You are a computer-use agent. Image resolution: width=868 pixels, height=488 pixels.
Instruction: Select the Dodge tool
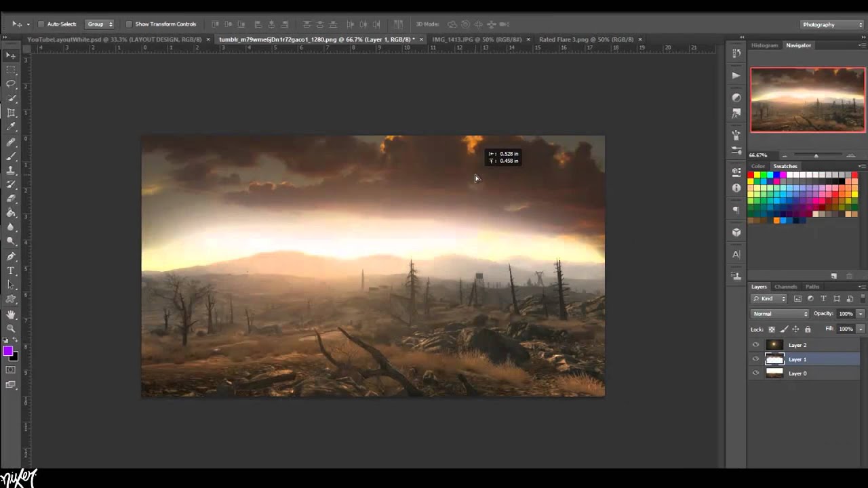coord(11,242)
